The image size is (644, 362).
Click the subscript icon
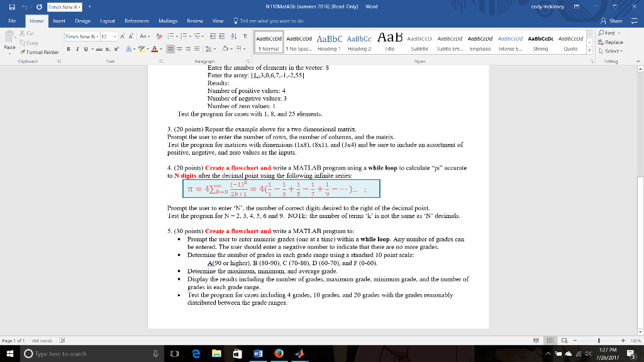pyautogui.click(x=108, y=49)
